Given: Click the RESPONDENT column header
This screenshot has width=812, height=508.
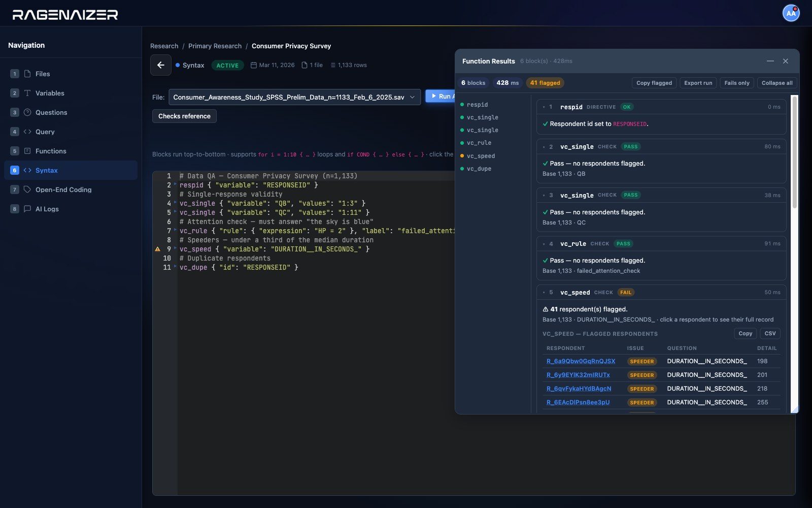Looking at the screenshot, I should [565, 348].
